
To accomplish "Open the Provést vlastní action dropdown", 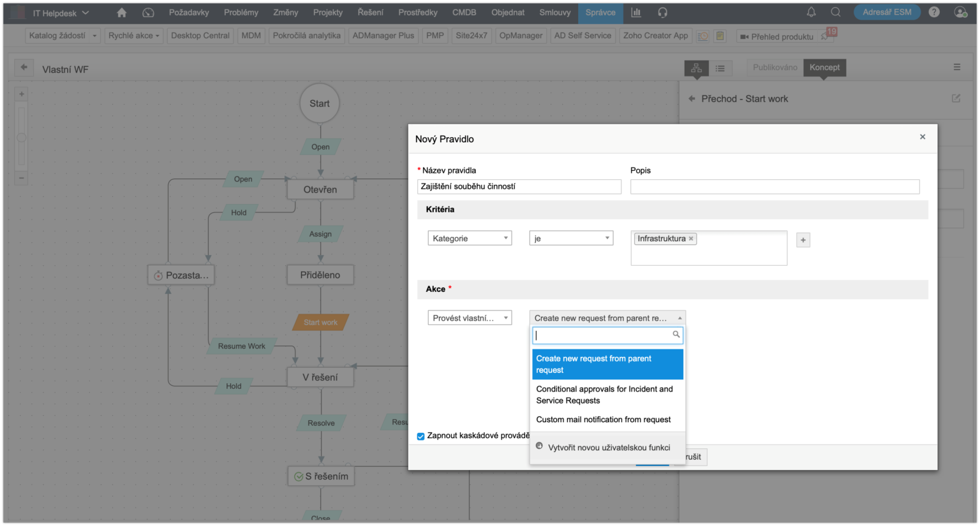I will [470, 318].
